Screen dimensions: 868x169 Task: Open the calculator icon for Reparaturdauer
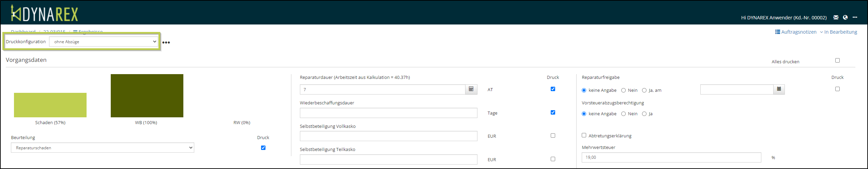[x=471, y=89]
